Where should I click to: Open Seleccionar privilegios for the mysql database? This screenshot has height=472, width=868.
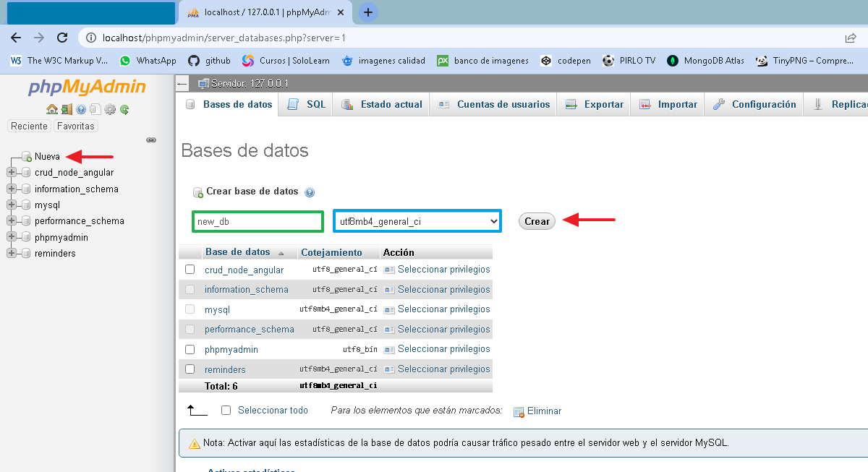point(443,309)
